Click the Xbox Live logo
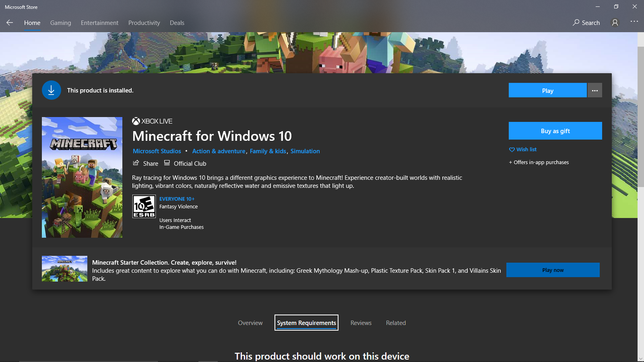This screenshot has height=362, width=644. click(x=152, y=121)
